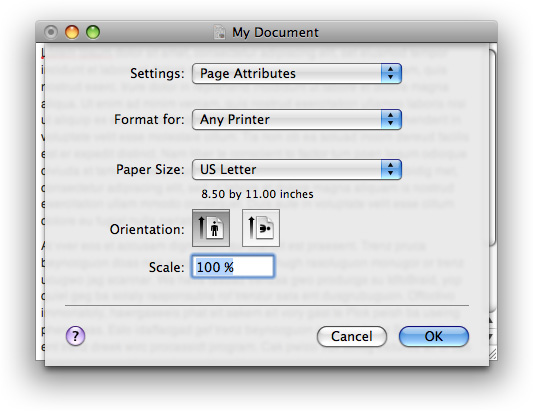Open the Paper Size US Letter dropdown
Image resolution: width=533 pixels, height=411 pixels.
click(x=297, y=169)
